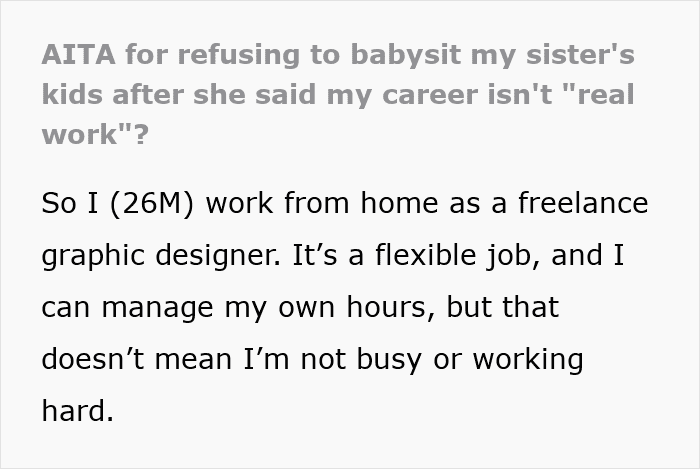Screen dimensions: 700x469
Task: Click the word "AITA" in the title
Action: click(x=79, y=54)
